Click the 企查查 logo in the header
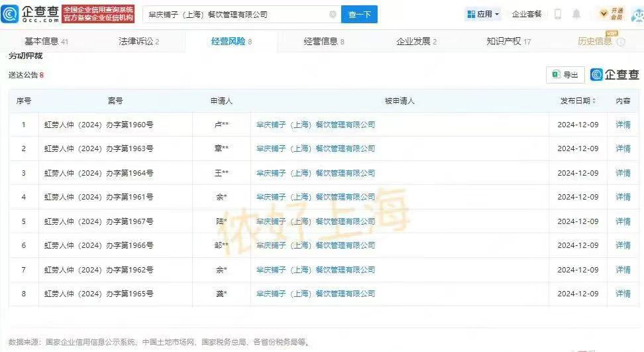Image resolution: width=644 pixels, height=352 pixels. (x=30, y=13)
